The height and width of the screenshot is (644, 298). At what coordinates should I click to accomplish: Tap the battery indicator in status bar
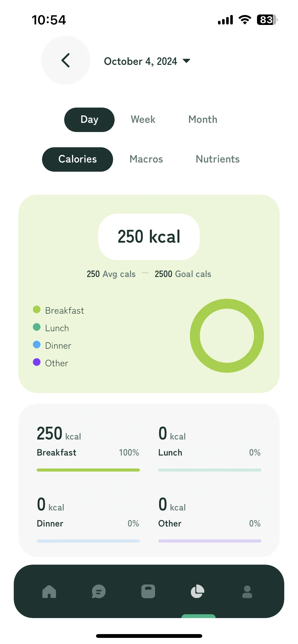267,20
